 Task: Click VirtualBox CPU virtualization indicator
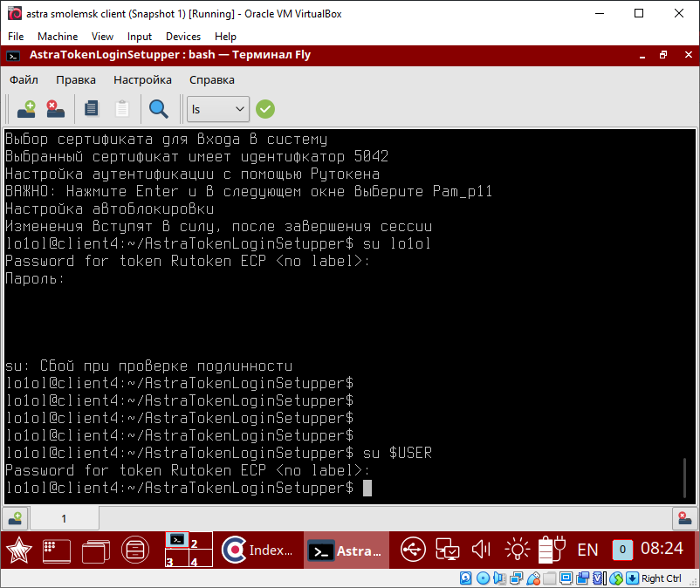tap(600, 578)
